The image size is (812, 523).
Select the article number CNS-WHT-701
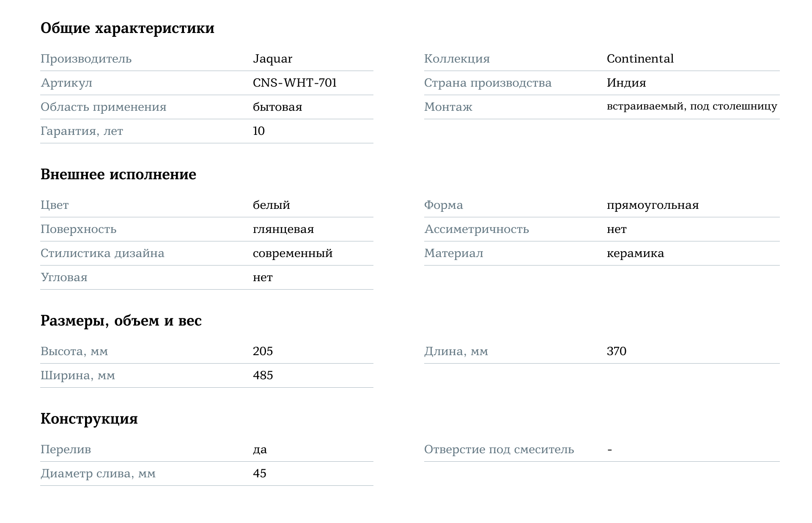tap(294, 83)
